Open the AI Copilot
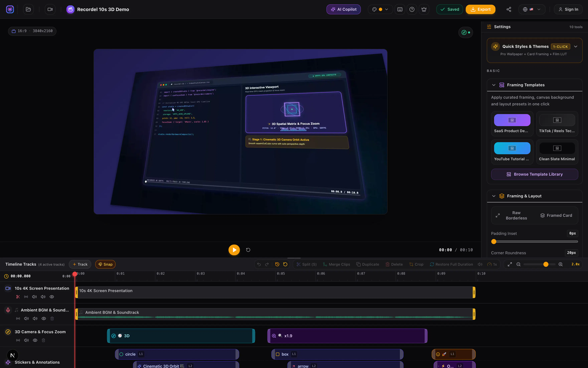The image size is (588, 368). click(343, 10)
